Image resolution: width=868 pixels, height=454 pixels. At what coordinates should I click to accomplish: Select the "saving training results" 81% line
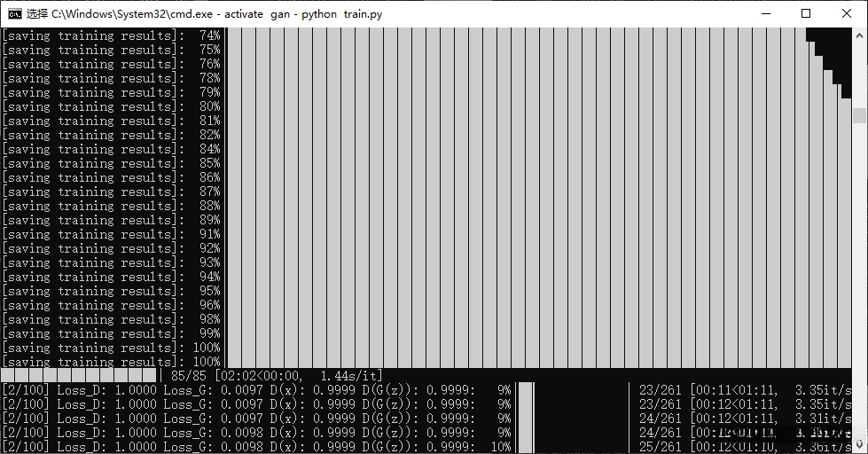click(111, 121)
